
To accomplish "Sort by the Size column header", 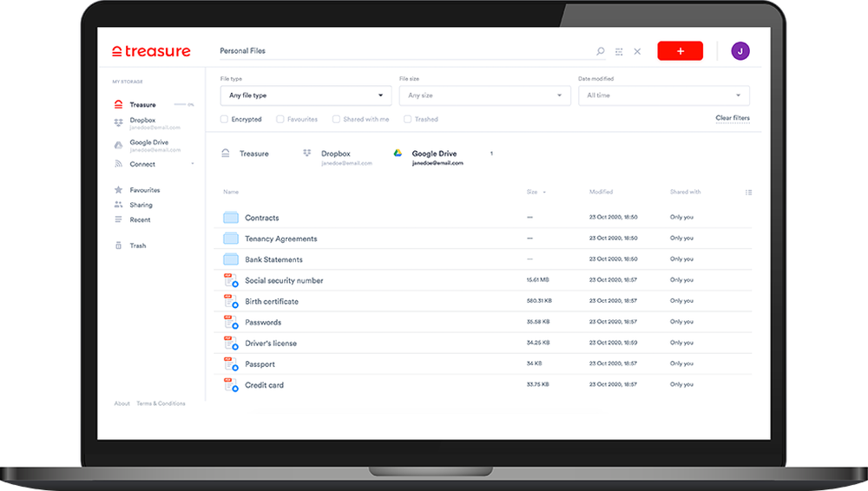I will click(x=532, y=192).
